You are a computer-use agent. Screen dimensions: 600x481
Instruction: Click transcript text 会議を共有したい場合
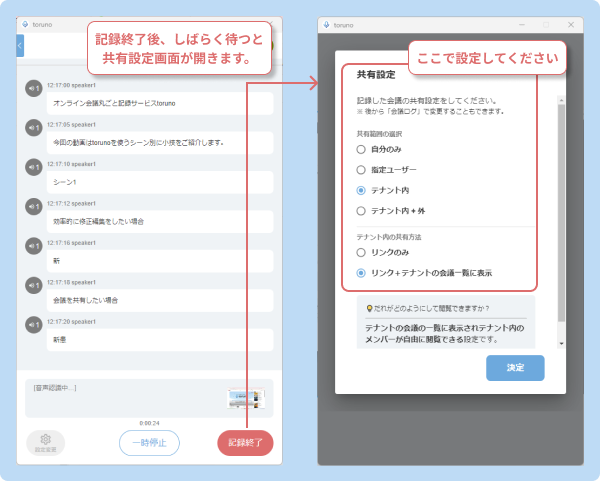[85, 300]
